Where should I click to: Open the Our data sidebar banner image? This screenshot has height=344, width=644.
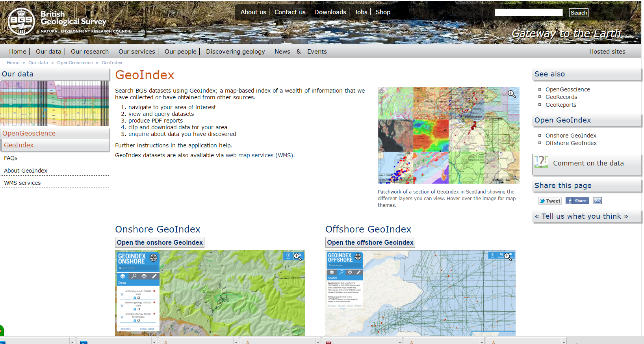54,103
